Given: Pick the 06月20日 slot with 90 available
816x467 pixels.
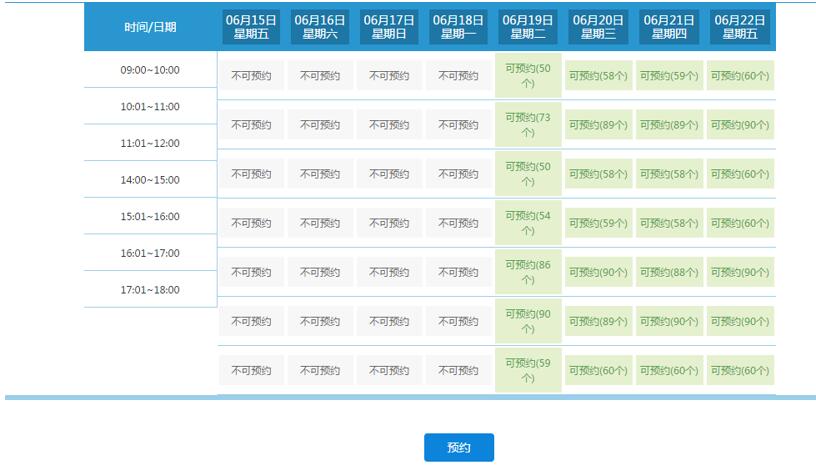Looking at the screenshot, I should 598,272.
